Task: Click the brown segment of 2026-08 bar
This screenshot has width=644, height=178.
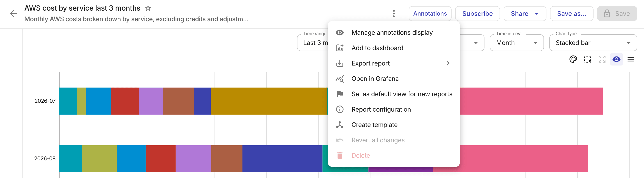Action: click(x=227, y=159)
